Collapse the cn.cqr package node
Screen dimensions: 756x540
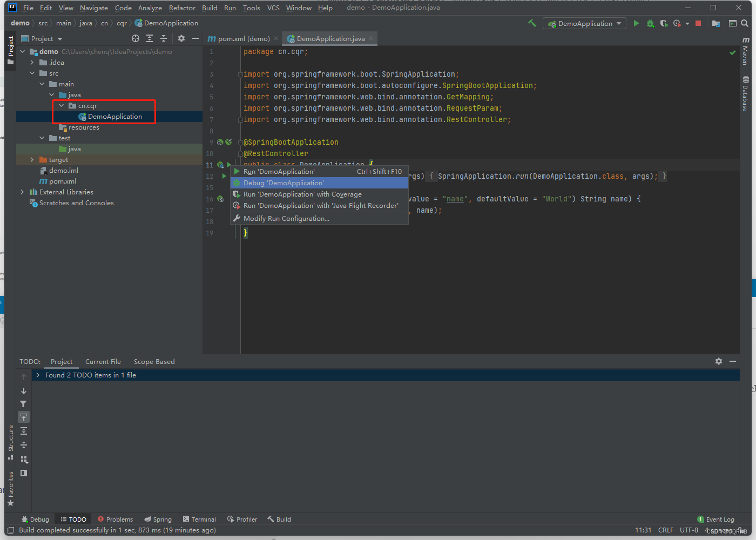(x=62, y=105)
